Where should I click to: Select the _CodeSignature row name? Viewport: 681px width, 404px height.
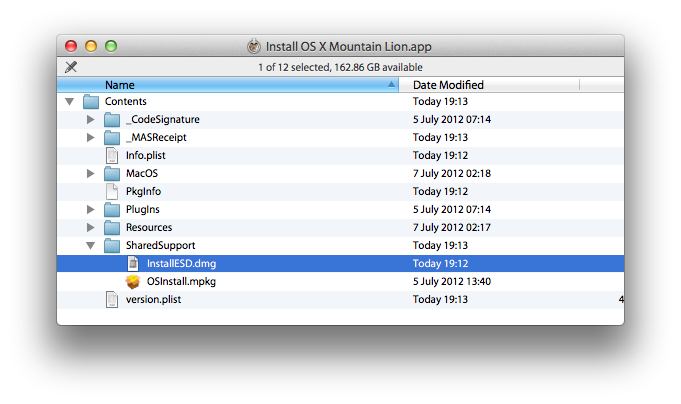pyautogui.click(x=163, y=119)
